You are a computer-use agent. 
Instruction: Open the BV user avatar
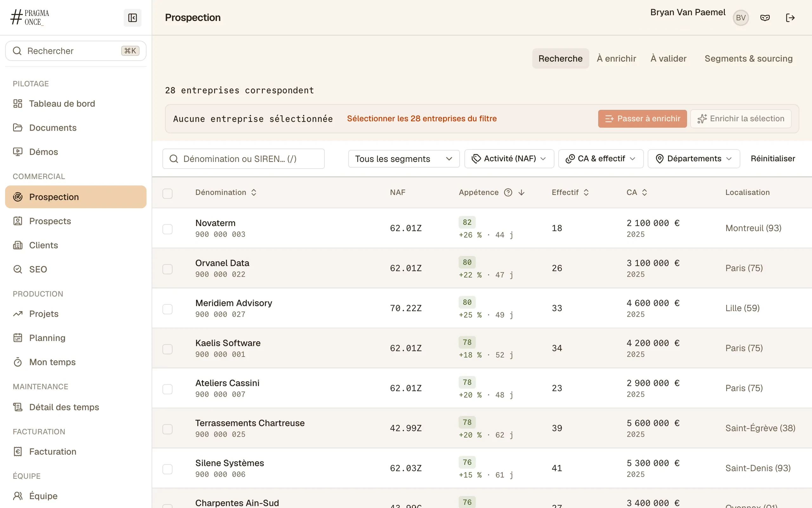741,18
